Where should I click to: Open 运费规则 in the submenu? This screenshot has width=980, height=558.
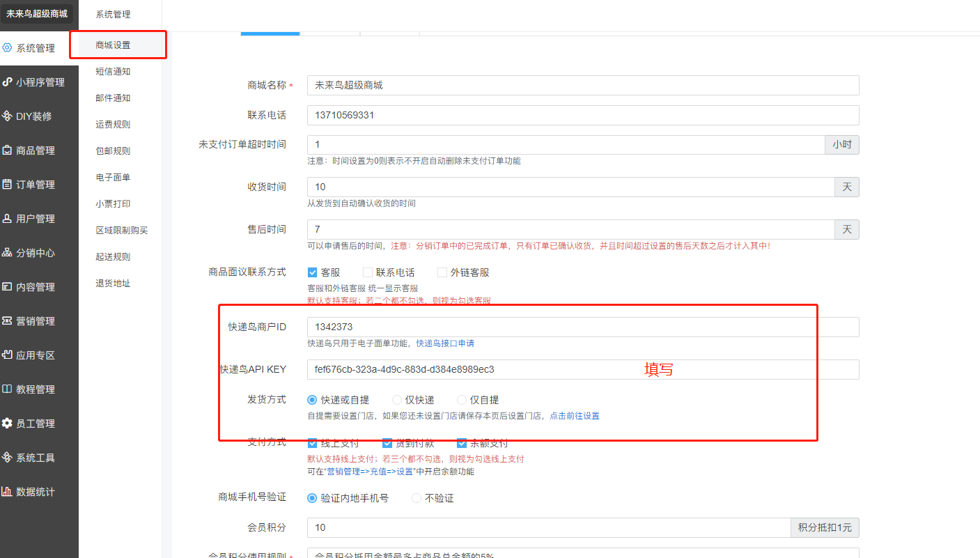(113, 125)
